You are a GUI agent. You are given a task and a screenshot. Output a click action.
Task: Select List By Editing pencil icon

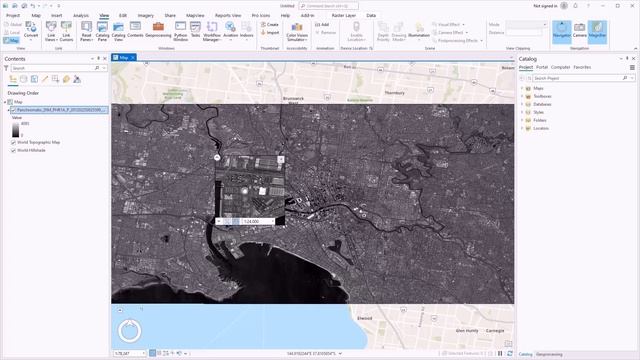tap(45, 79)
